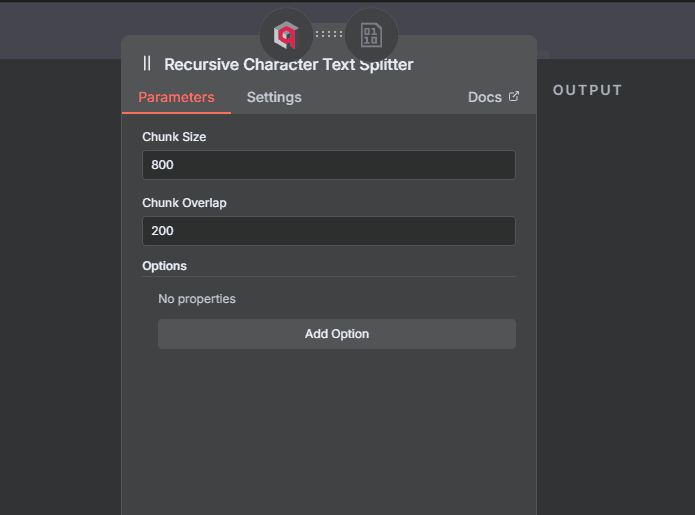This screenshot has width=695, height=515.
Task: Click the No properties text
Action: [x=197, y=299]
